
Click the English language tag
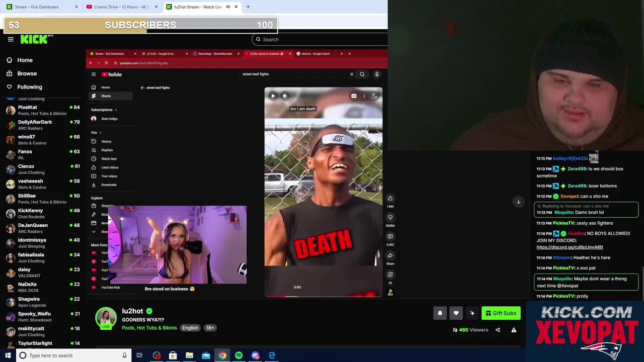click(190, 328)
